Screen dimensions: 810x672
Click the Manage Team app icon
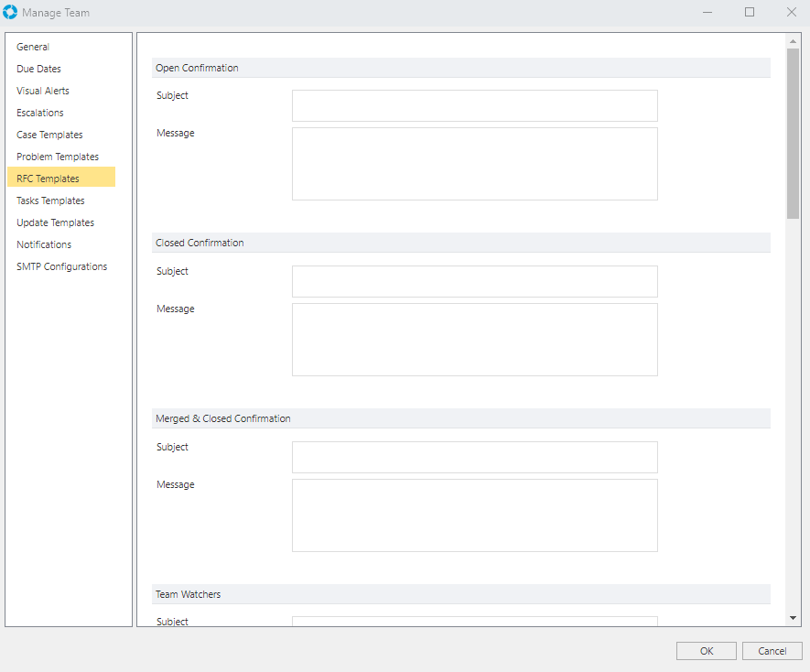(11, 13)
